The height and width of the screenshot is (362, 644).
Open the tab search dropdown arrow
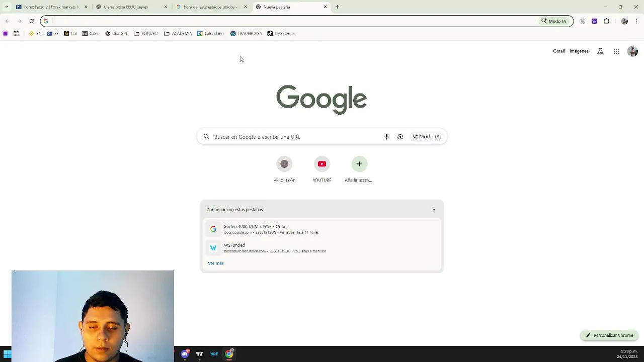tap(7, 7)
